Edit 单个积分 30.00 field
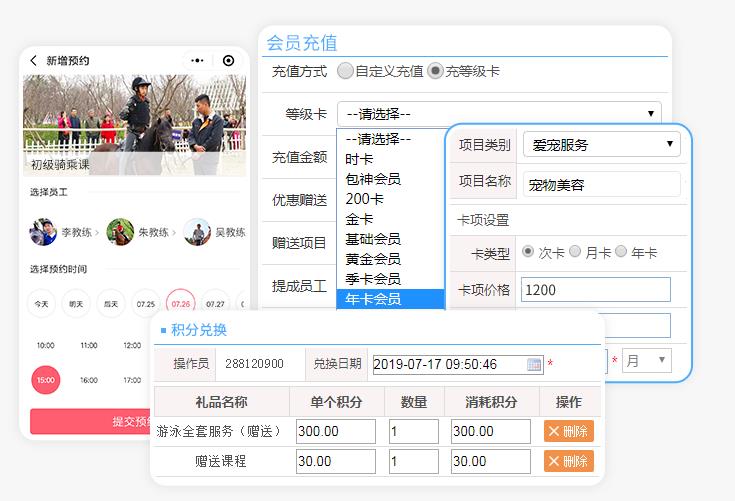Viewport: 735px width, 501px height. click(x=336, y=461)
